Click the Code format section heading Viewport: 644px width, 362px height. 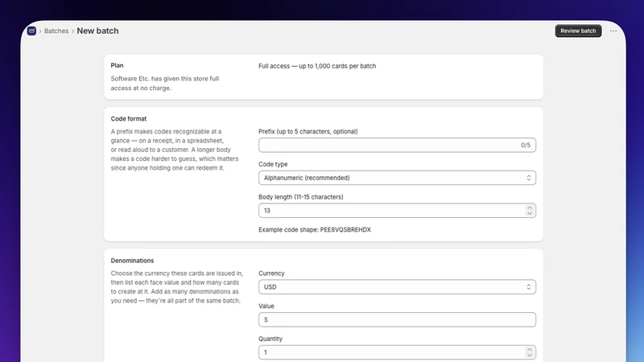point(129,118)
